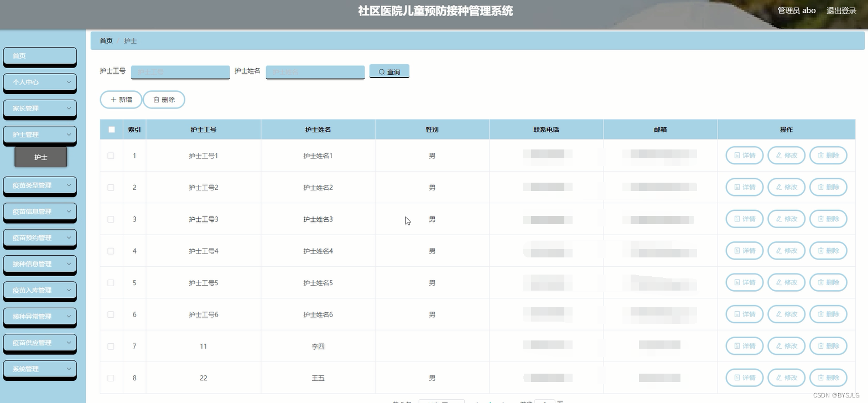Click the 护士工号 column header
The height and width of the screenshot is (403, 868).
point(204,130)
